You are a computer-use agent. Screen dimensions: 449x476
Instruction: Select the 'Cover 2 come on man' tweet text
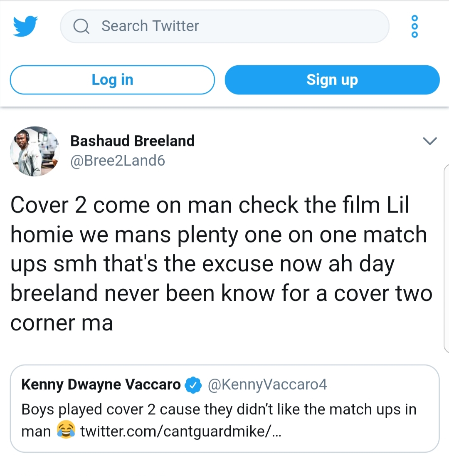pos(220,264)
